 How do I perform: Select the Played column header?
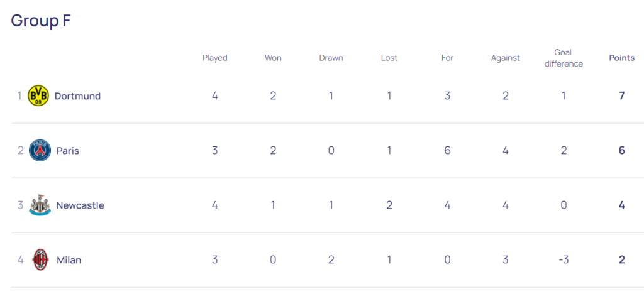pyautogui.click(x=215, y=58)
